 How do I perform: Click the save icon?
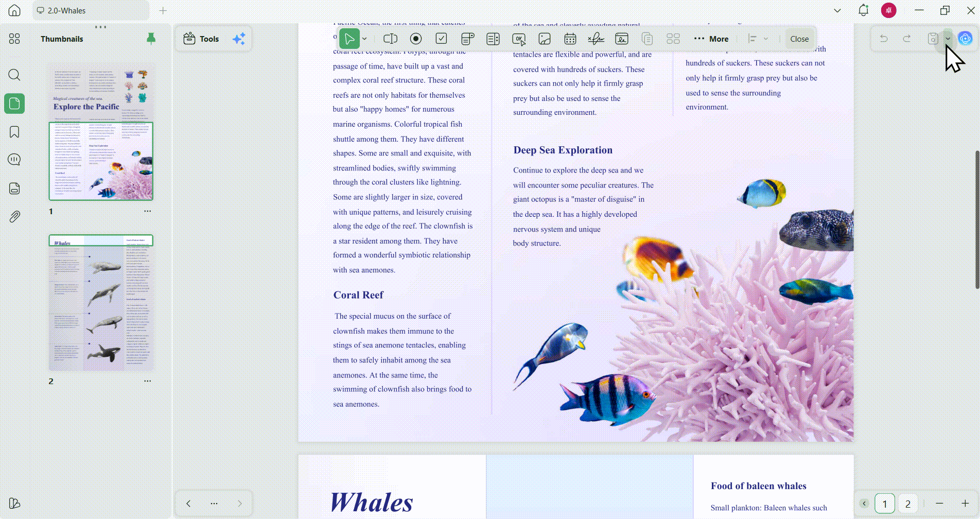pos(933,39)
